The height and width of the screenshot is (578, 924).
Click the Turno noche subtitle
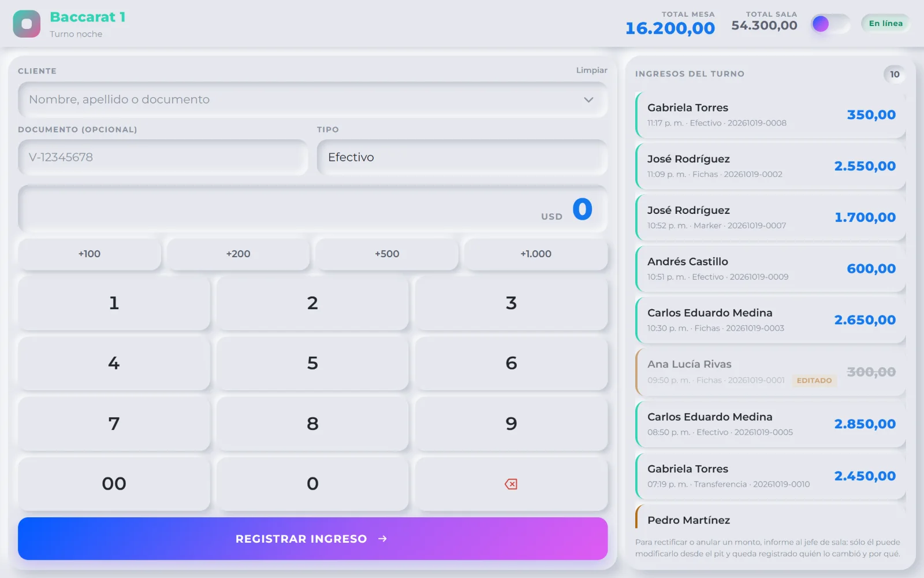[x=76, y=34]
